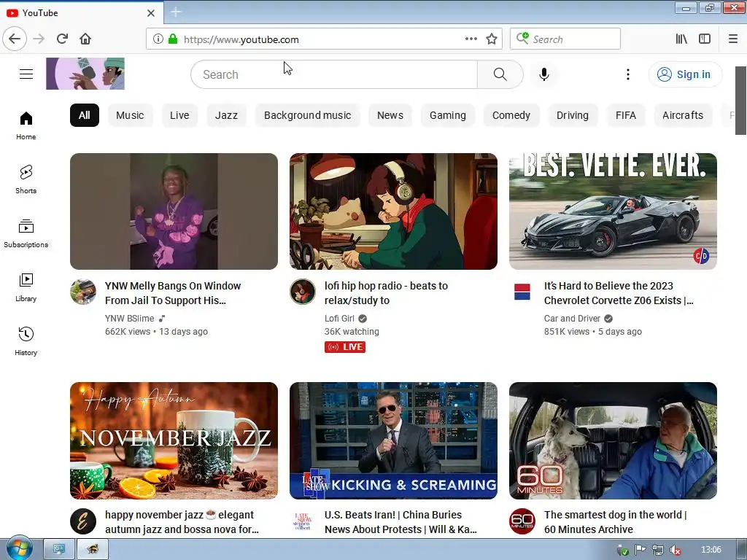Open YNW BSlime channel avatar
The height and width of the screenshot is (560, 747).
(83, 292)
